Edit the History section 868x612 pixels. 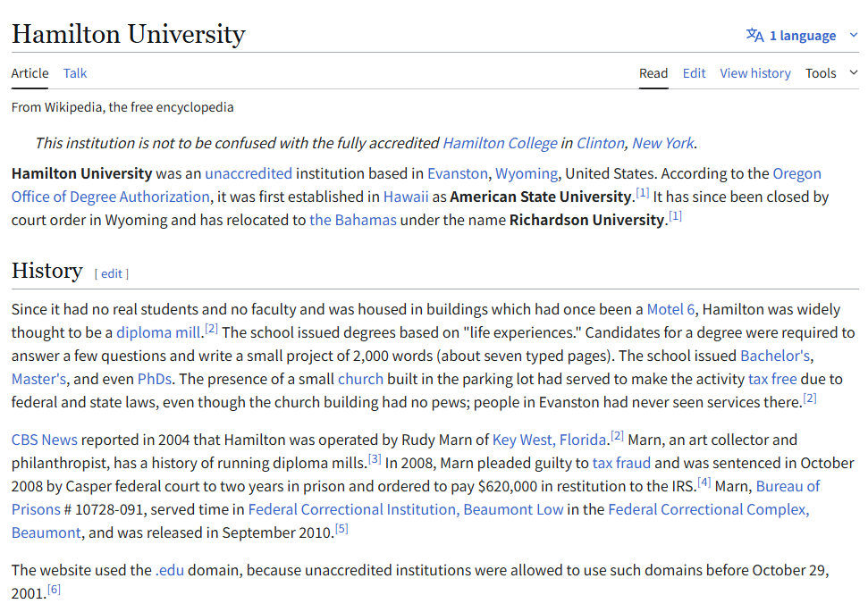point(112,273)
